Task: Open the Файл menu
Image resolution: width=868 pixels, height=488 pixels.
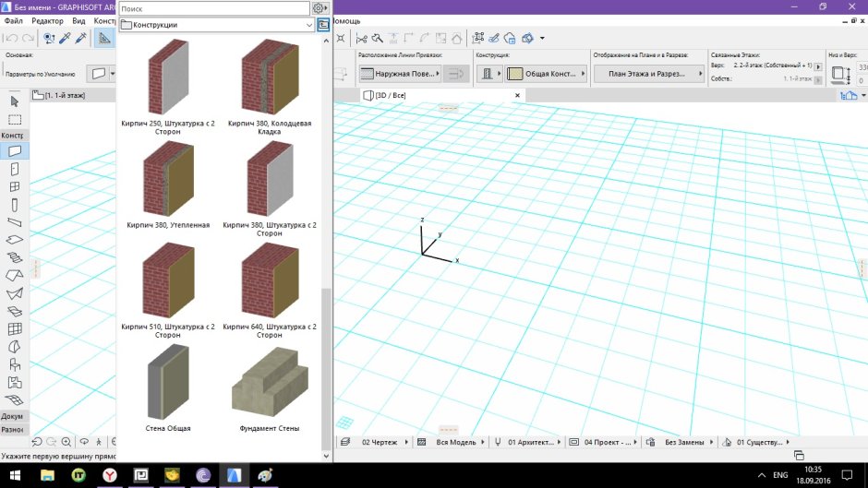Action: [13, 21]
